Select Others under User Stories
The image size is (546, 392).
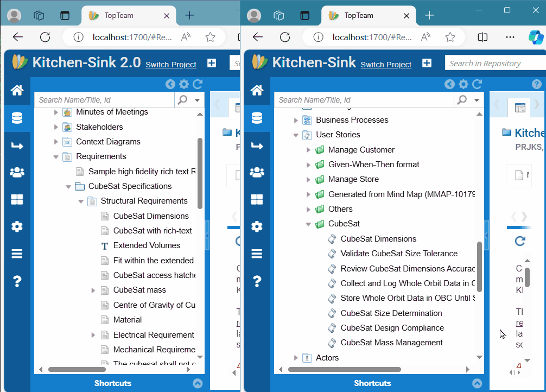pos(340,209)
